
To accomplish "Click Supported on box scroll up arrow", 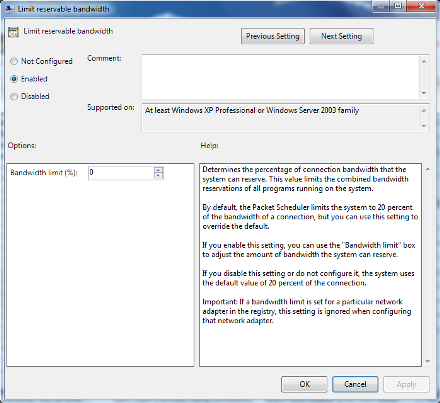I will [x=424, y=110].
